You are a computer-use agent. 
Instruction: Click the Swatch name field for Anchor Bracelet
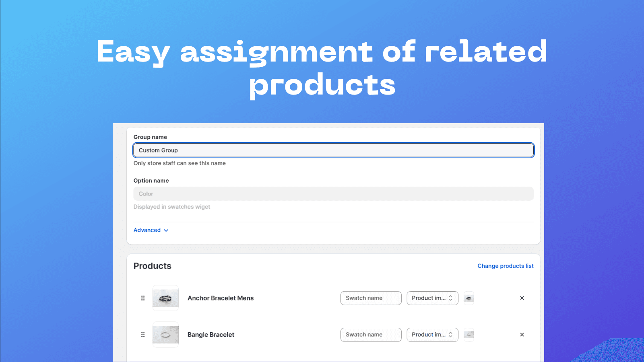point(371,298)
